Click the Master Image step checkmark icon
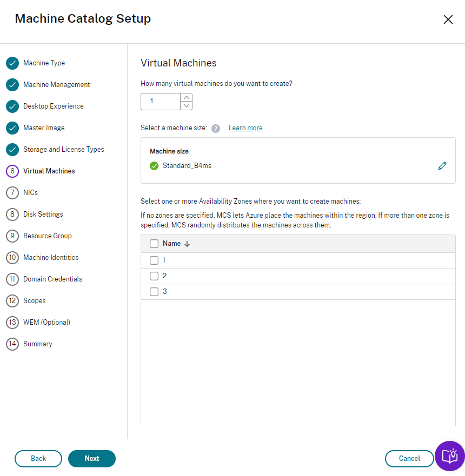This screenshot has width=465, height=476. pyautogui.click(x=12, y=128)
